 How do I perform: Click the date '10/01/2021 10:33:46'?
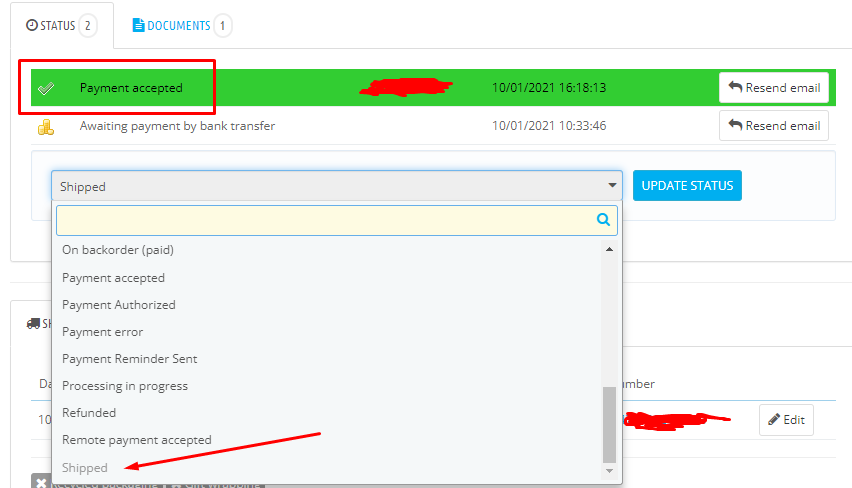tap(549, 126)
